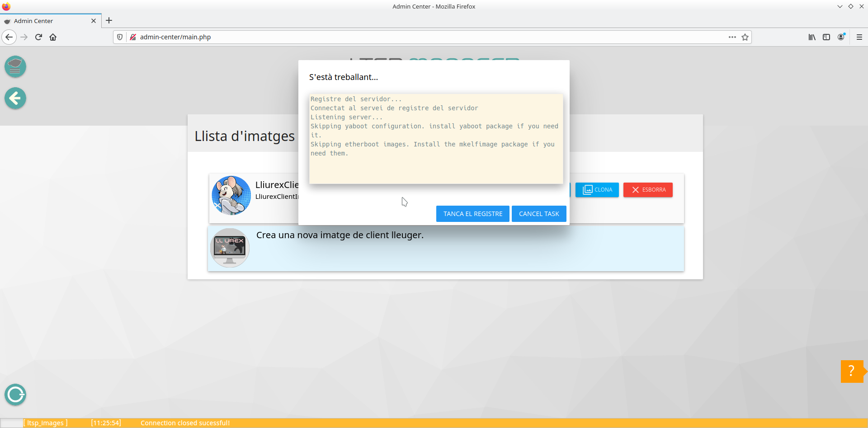
Task: Open the orange help question mark
Action: click(852, 371)
